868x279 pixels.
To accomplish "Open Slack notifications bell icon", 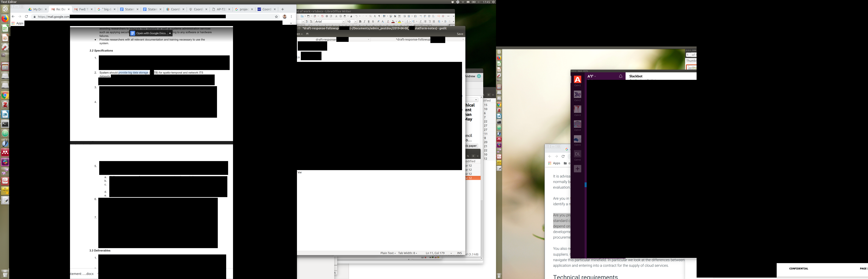I will pos(621,76).
